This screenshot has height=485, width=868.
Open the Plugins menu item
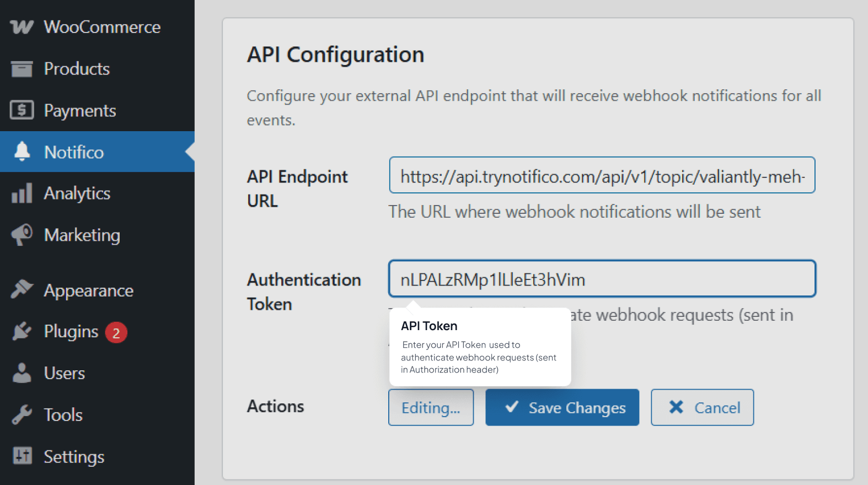(97, 331)
